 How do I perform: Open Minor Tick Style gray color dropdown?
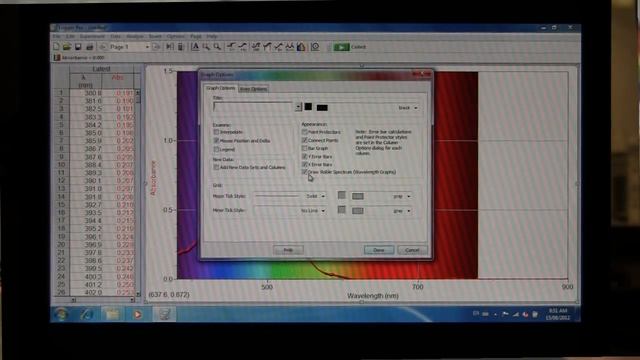(x=409, y=211)
